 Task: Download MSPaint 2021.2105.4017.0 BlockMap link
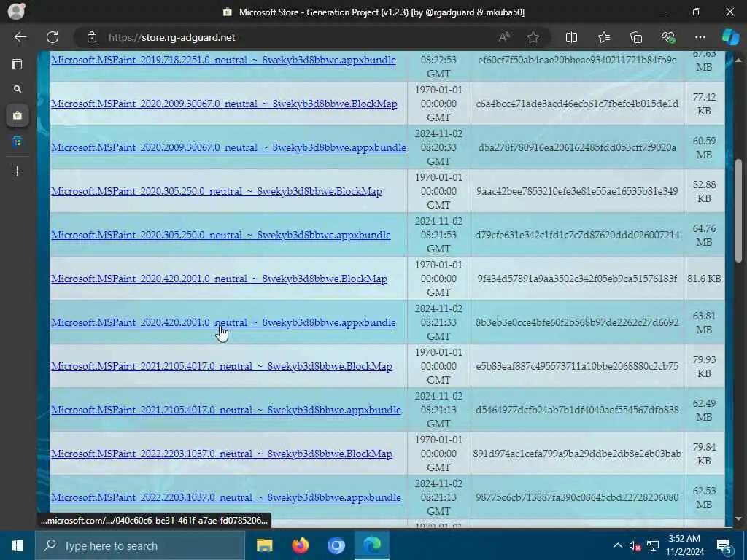pyautogui.click(x=222, y=367)
